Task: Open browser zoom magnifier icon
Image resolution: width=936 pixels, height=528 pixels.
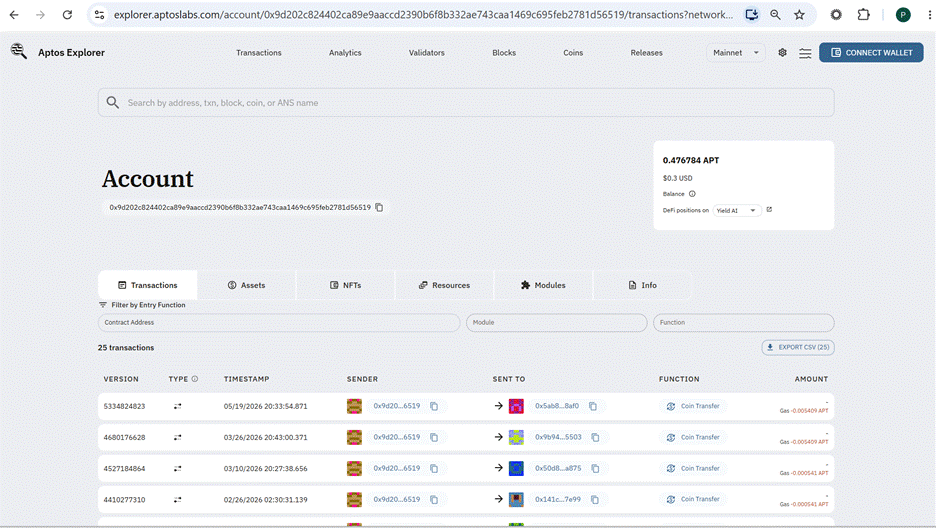Action: click(775, 15)
